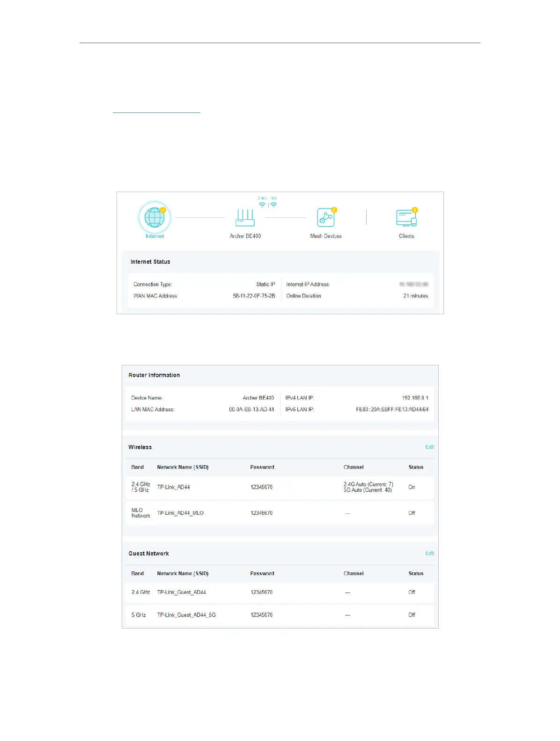The width and height of the screenshot is (560, 741).
Task: Click the Mesh Devices count badge
Action: click(334, 210)
